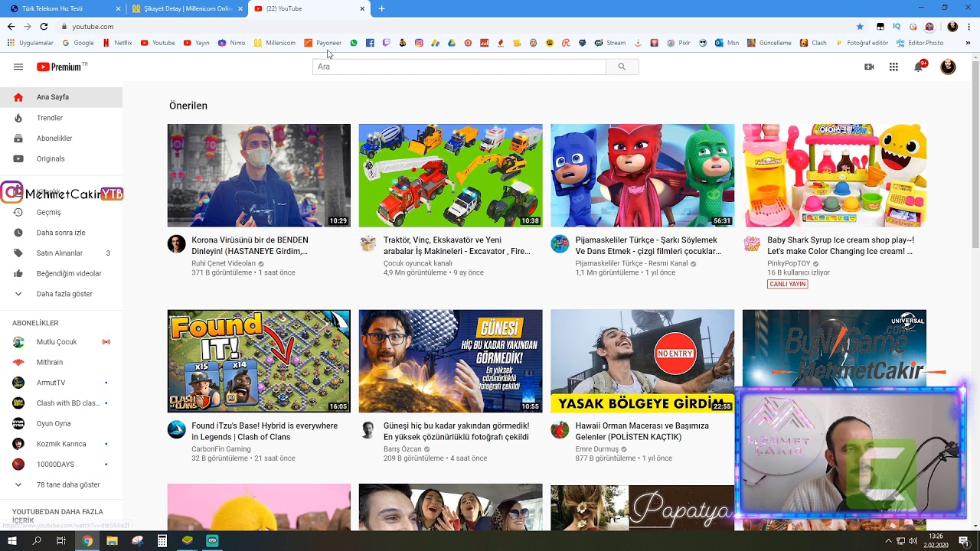Open Payoneer bookmark
Screen dimensions: 980x551
[x=323, y=43]
